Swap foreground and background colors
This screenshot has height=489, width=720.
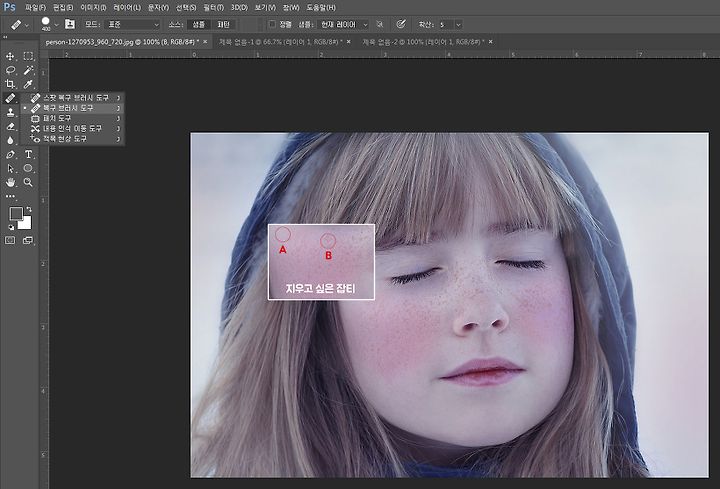click(29, 209)
